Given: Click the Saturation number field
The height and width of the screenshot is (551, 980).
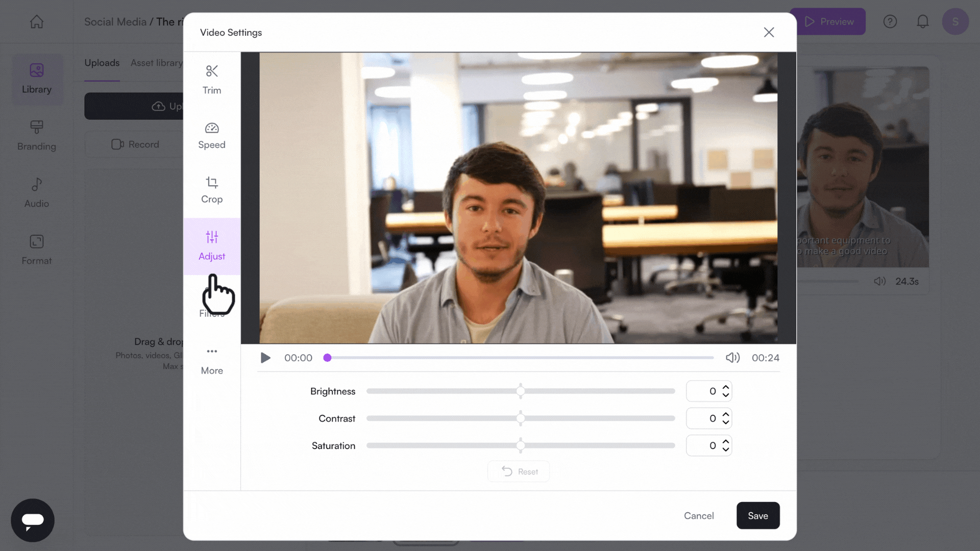Looking at the screenshot, I should [x=709, y=445].
